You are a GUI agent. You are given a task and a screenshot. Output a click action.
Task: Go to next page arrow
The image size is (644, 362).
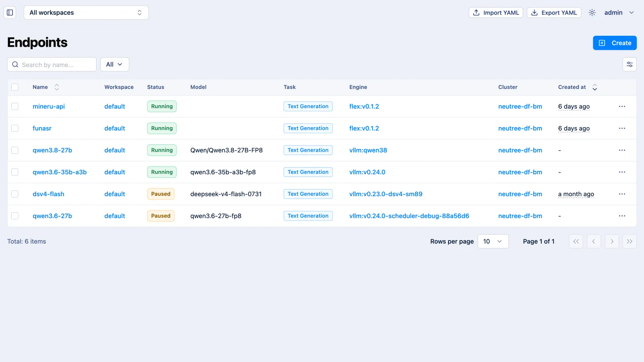click(x=612, y=241)
